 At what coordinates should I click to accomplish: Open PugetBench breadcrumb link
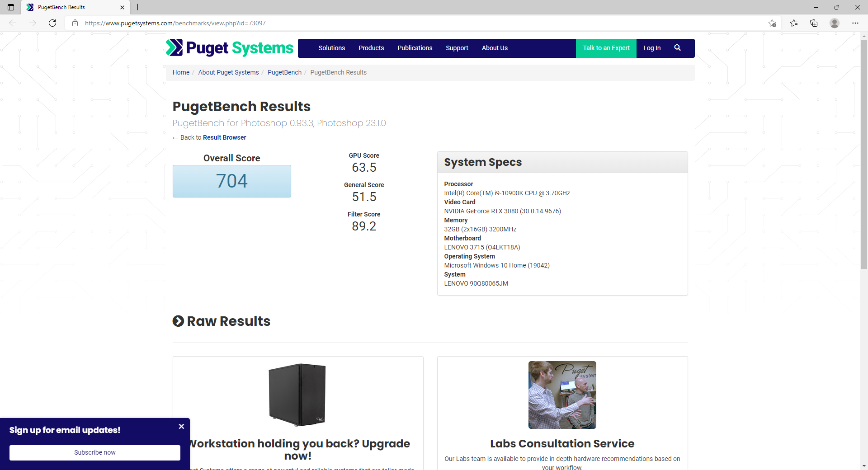click(x=284, y=72)
